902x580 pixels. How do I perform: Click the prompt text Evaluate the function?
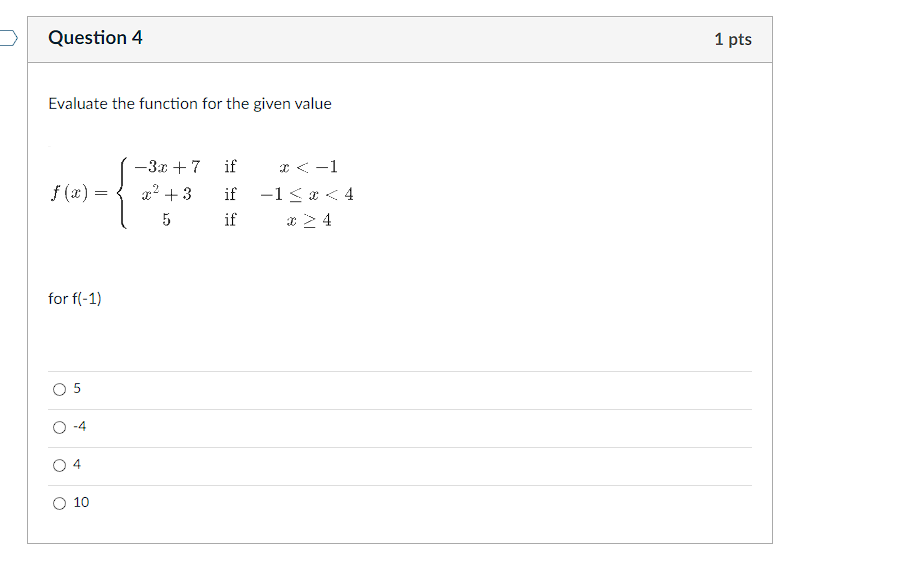click(x=190, y=103)
